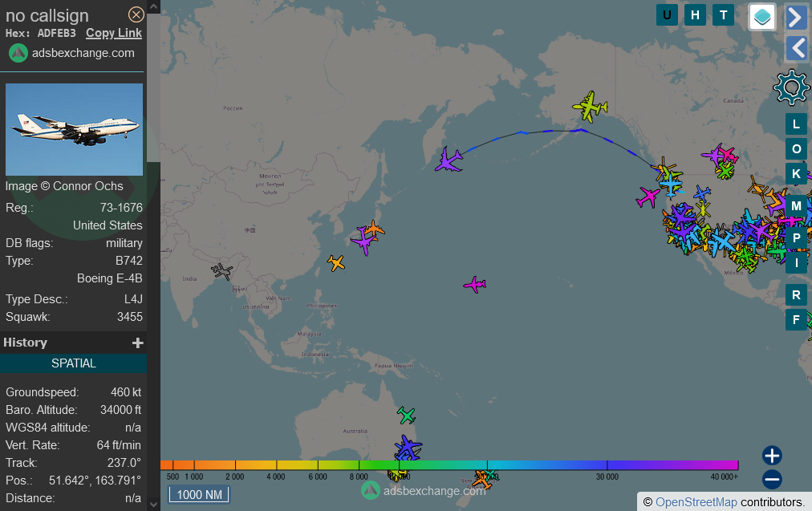
Task: Click the Hex code ADFEB3
Action: coord(56,33)
